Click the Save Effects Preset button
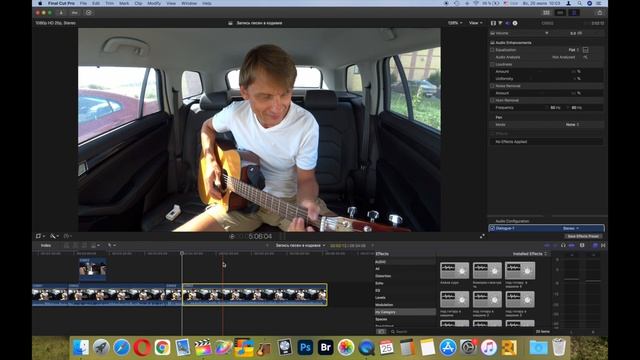The height and width of the screenshot is (360, 640). [x=582, y=236]
